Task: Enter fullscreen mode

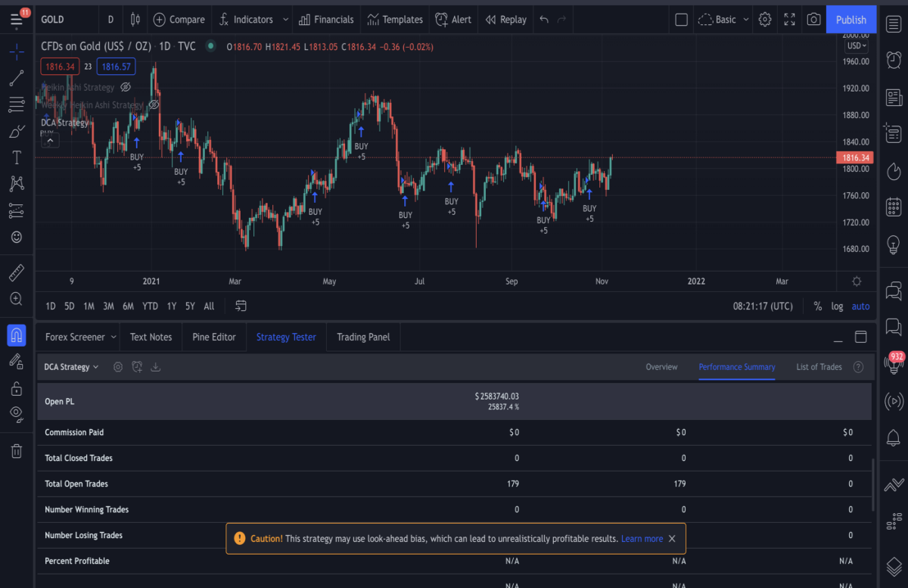Action: pos(789,20)
